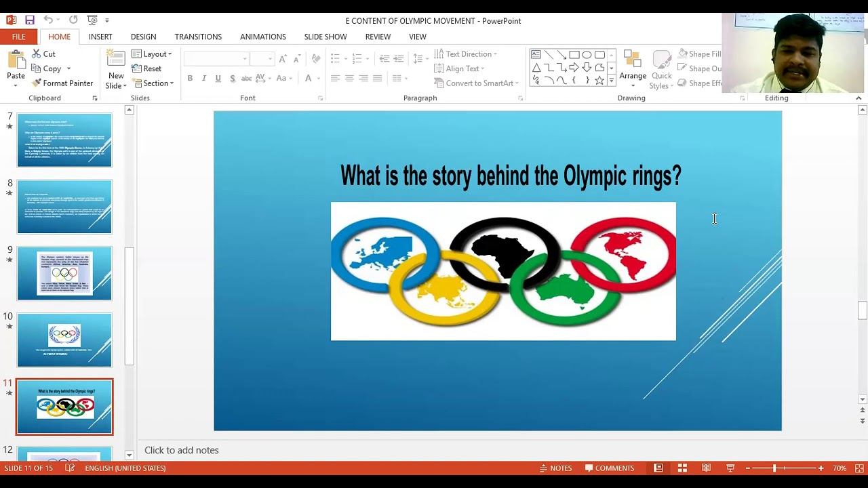Click Shape Fill button
The width and height of the screenshot is (868, 488).
[700, 54]
